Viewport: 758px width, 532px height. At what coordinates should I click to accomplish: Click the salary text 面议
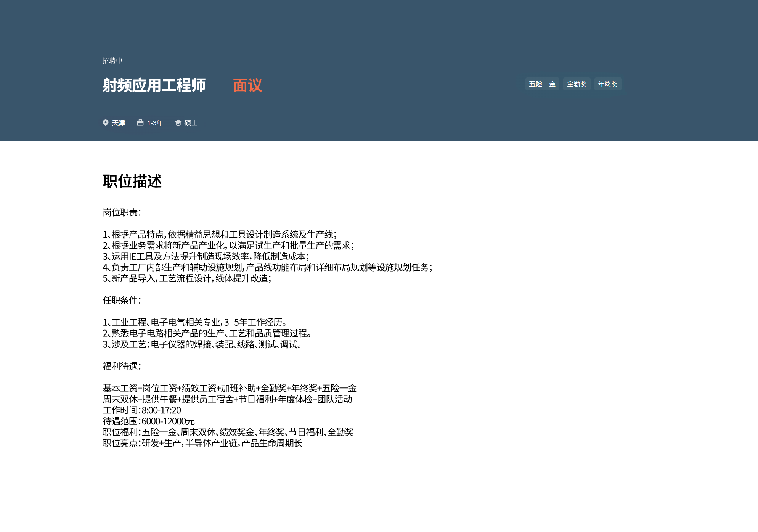pyautogui.click(x=247, y=85)
